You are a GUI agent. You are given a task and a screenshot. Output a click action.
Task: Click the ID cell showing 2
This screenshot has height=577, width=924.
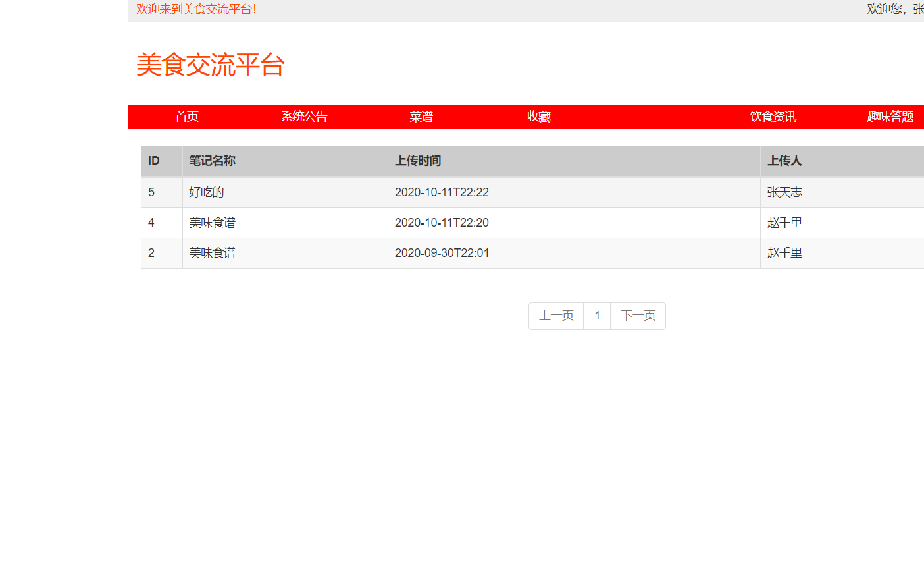pyautogui.click(x=151, y=253)
